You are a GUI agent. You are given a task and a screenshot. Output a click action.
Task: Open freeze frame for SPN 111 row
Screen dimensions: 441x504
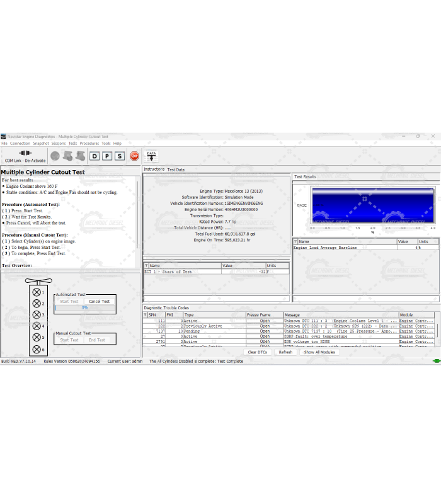[x=265, y=321]
